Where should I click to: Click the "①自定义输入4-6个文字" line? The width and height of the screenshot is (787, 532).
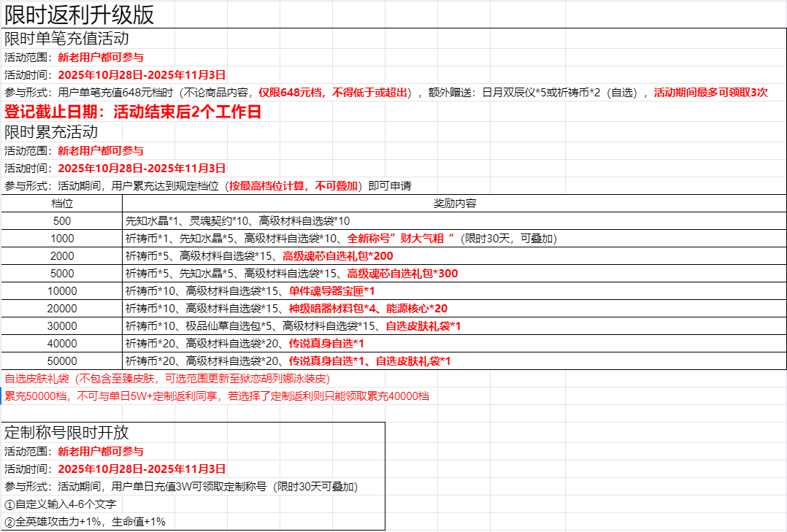click(60, 504)
